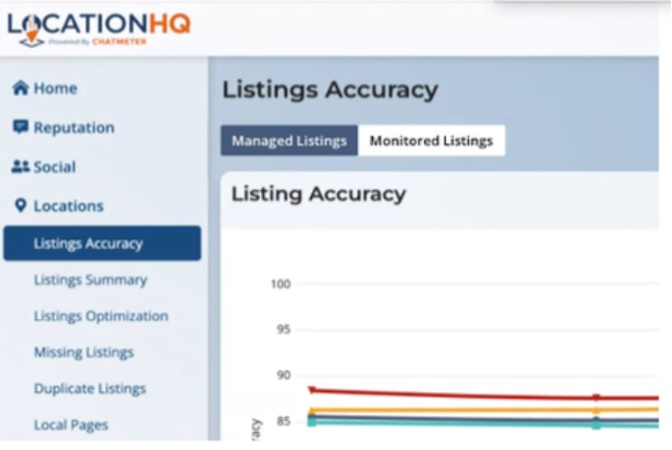Open the Listings Summary page

(90, 280)
